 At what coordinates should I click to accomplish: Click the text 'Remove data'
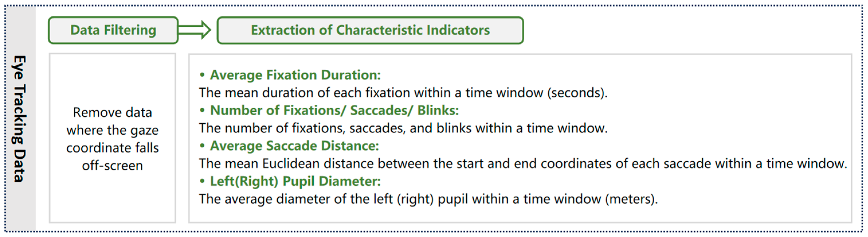(x=113, y=112)
